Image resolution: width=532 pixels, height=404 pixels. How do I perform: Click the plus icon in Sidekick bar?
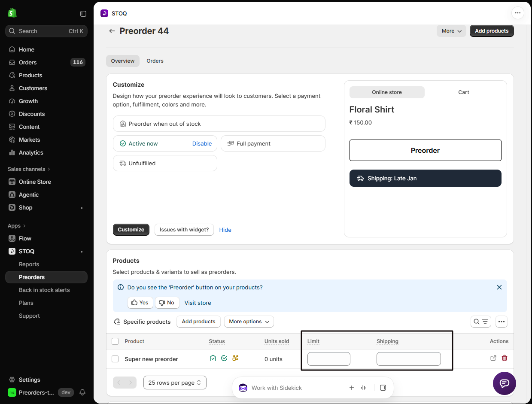coord(352,388)
